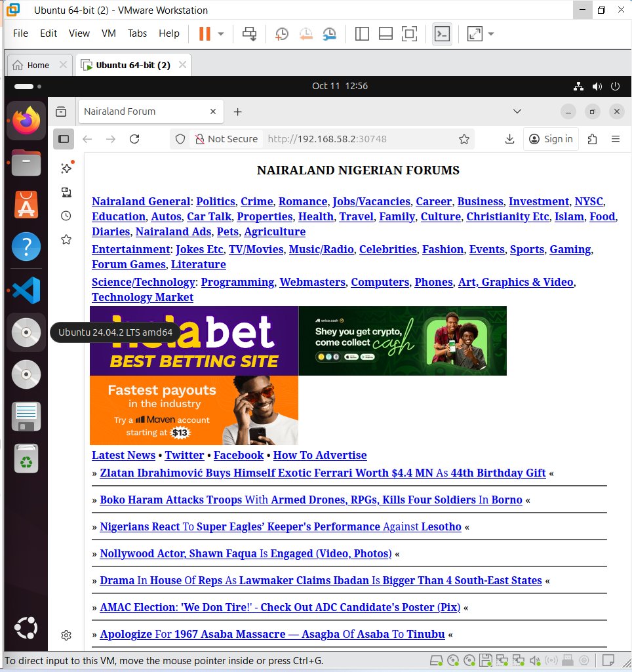
Task: Show the Ubuntu clock and calendar
Action: (x=340, y=86)
